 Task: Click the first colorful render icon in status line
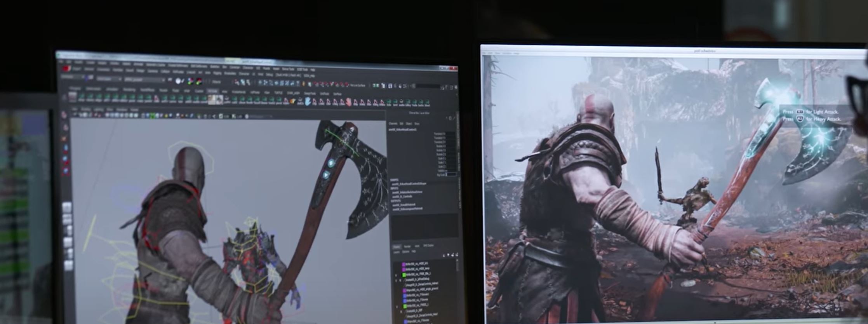tap(190, 81)
